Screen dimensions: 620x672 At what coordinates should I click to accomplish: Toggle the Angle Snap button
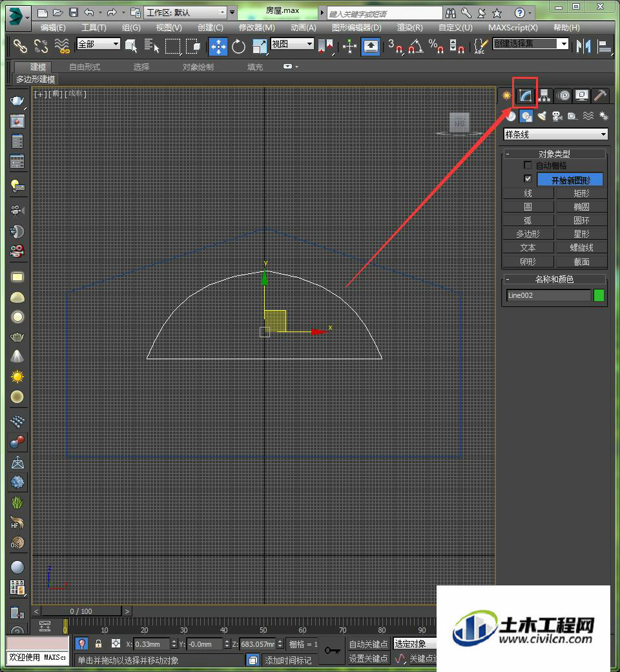pos(416,46)
